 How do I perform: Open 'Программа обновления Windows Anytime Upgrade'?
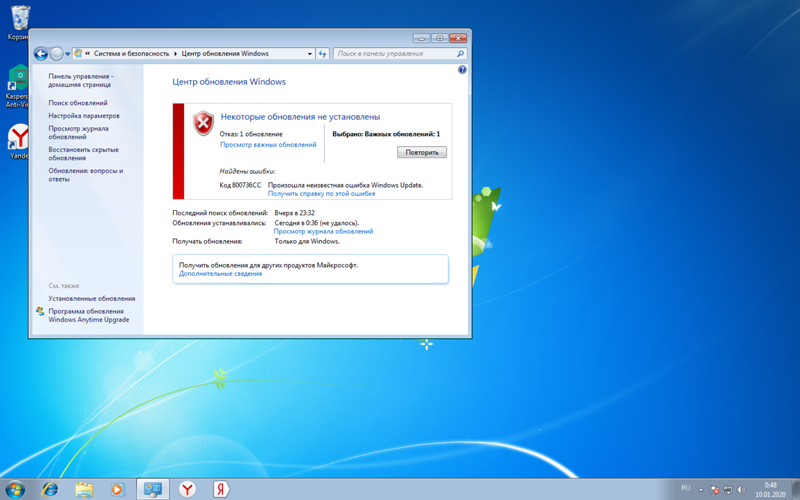[89, 315]
